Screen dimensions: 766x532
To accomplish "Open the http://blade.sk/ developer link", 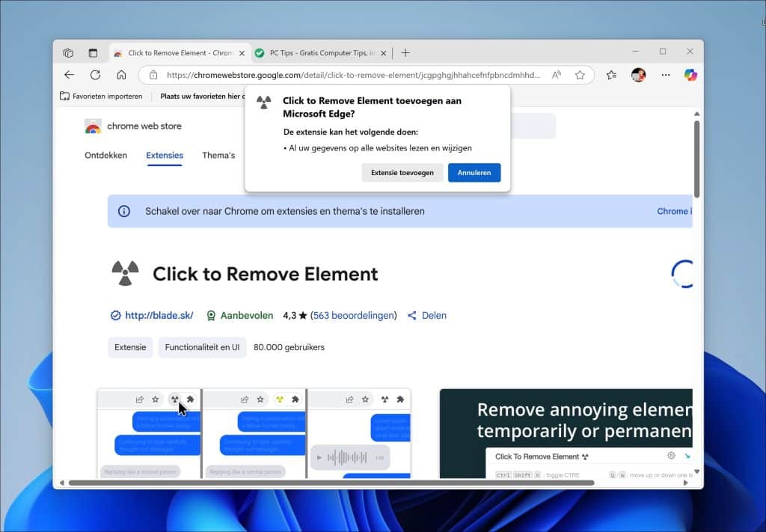I will pos(159,316).
